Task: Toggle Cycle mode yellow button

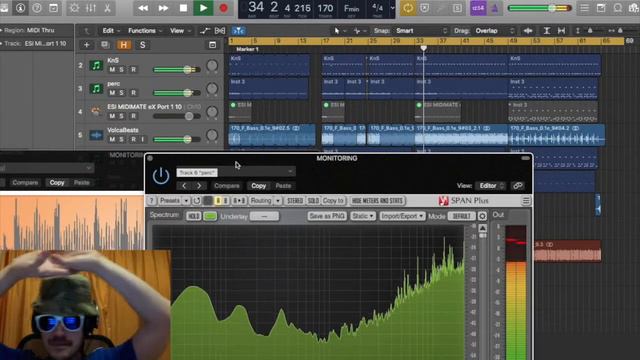Action: click(x=408, y=8)
